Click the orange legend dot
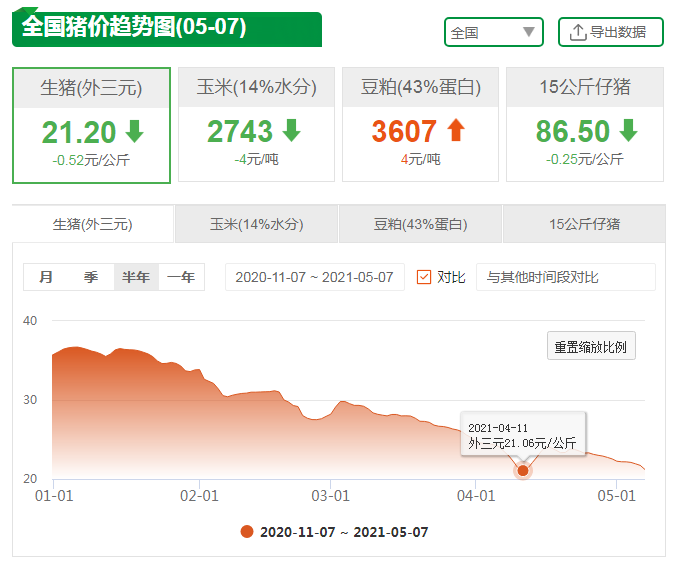 pos(247,532)
